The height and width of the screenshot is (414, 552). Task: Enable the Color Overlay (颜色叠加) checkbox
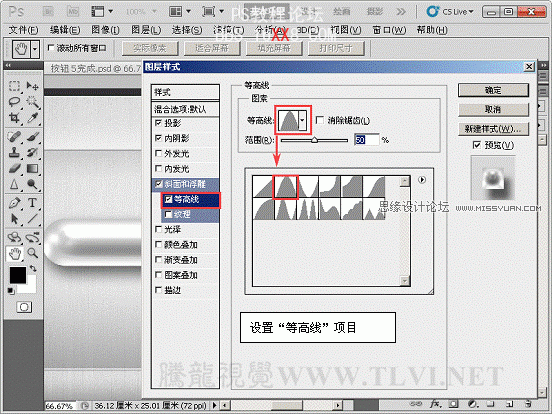[x=158, y=244]
